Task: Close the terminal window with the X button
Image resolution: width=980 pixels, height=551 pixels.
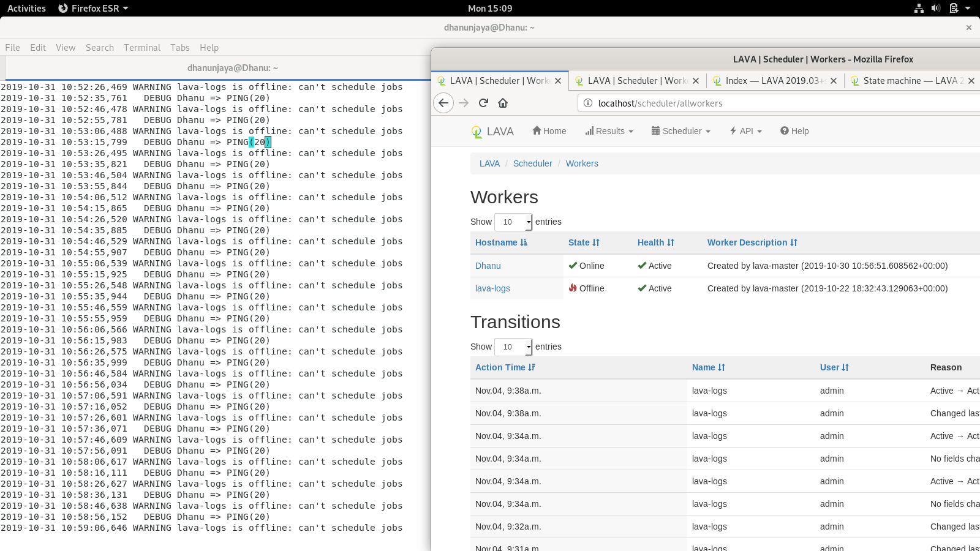Action: click(969, 28)
